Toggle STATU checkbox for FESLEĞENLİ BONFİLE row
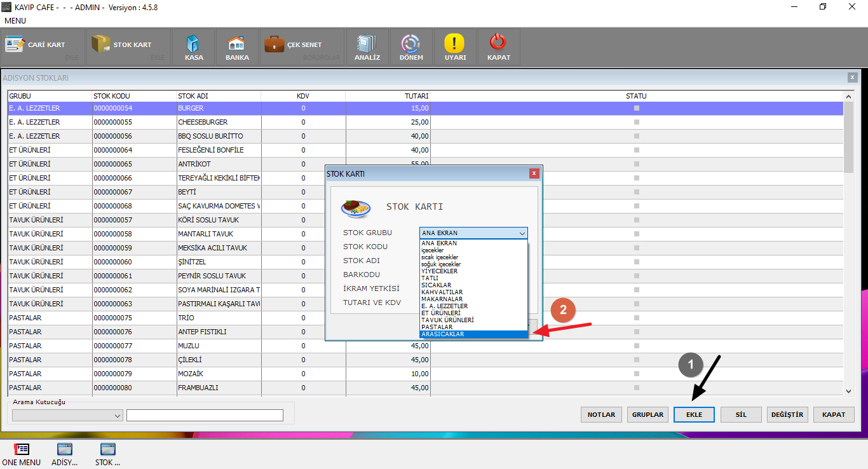 (636, 150)
